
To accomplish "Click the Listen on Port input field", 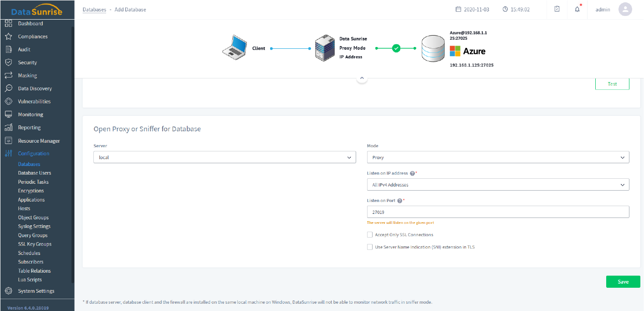I will 498,212.
